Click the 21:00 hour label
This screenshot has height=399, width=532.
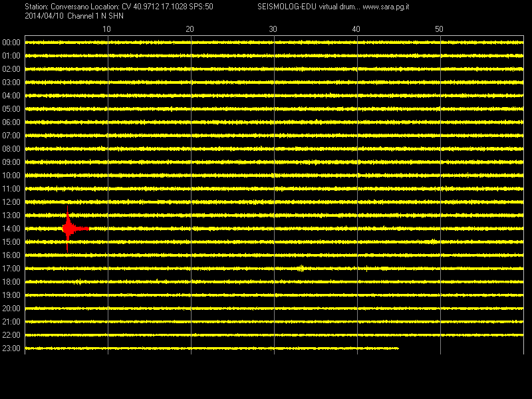pos(11,322)
